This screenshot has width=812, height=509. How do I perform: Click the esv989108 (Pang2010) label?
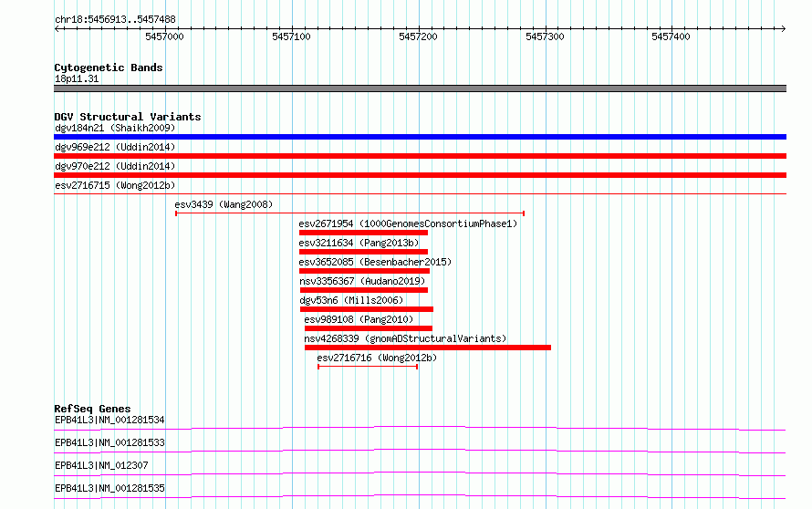359,319
